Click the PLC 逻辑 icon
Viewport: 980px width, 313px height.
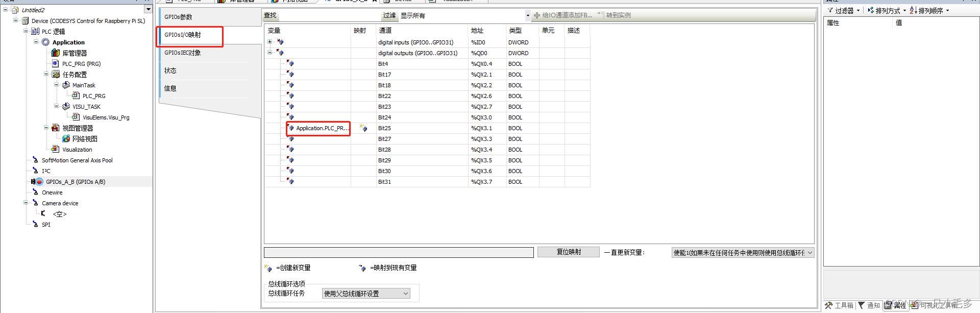click(x=35, y=31)
